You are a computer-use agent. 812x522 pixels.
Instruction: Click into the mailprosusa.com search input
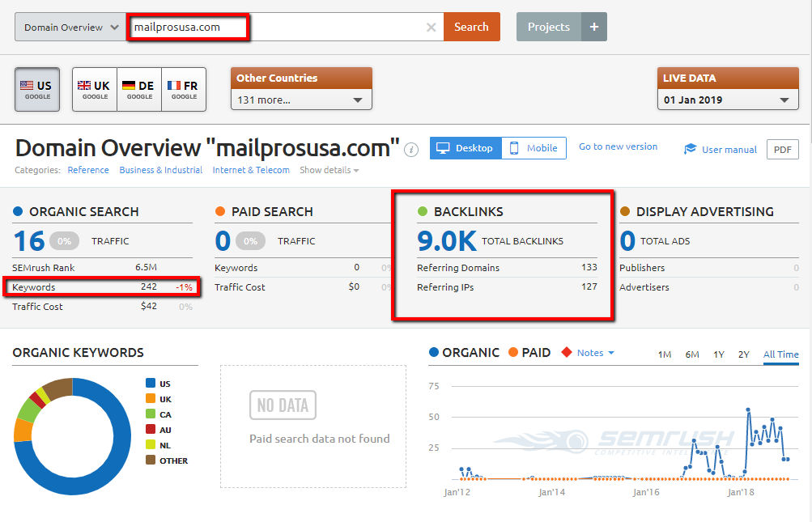click(285, 28)
